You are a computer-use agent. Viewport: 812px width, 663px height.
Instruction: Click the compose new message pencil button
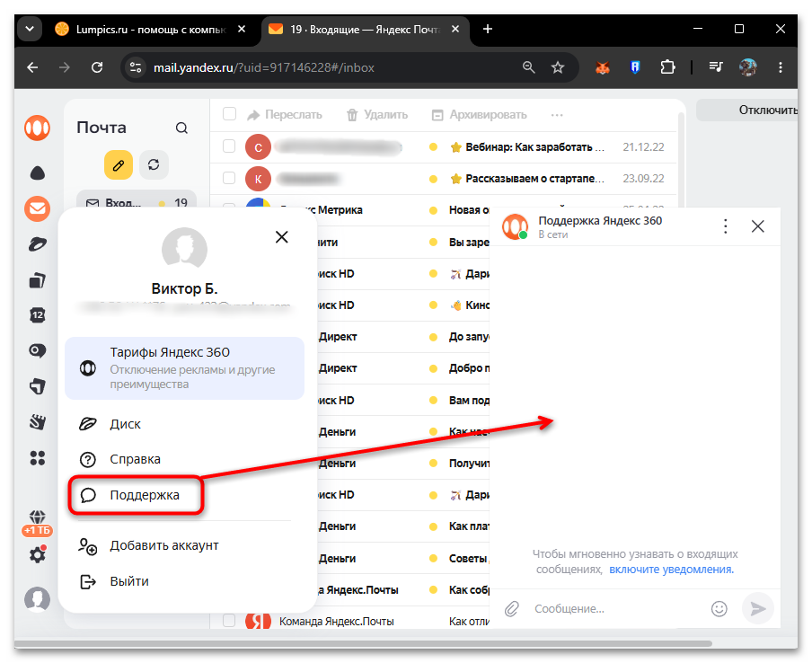coord(119,165)
